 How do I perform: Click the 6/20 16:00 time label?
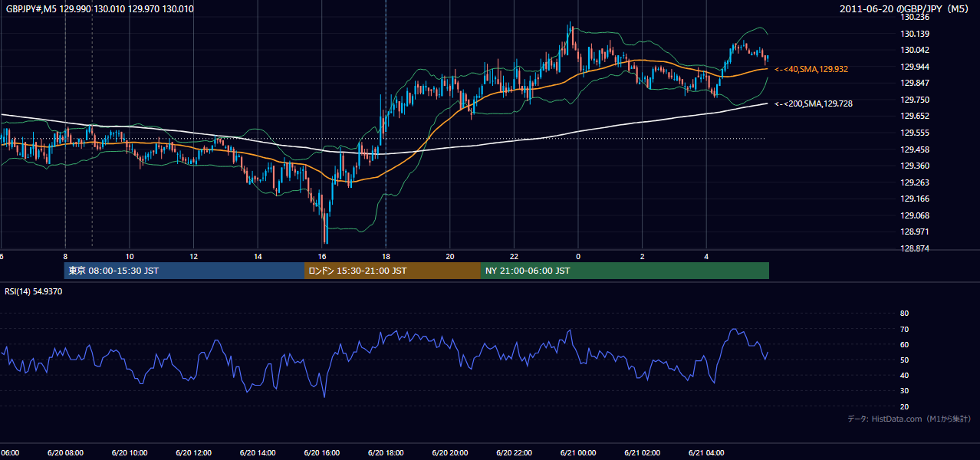pyautogui.click(x=321, y=453)
